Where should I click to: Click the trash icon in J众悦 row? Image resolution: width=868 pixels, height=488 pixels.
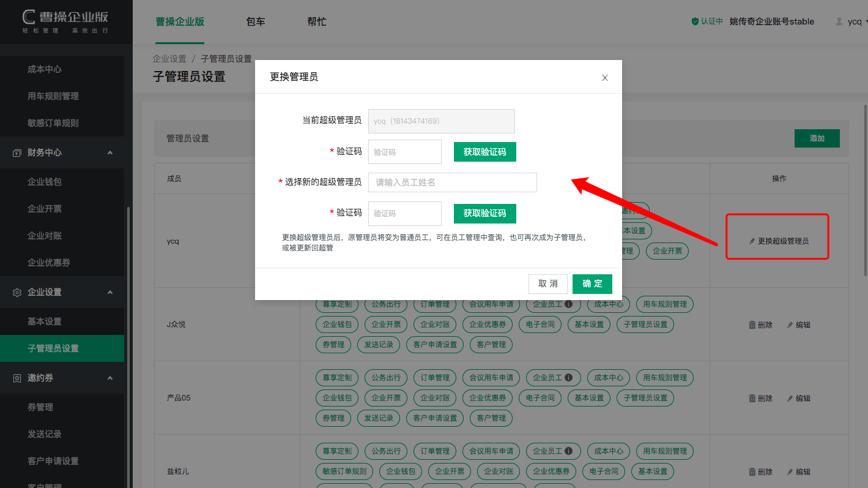click(x=752, y=325)
